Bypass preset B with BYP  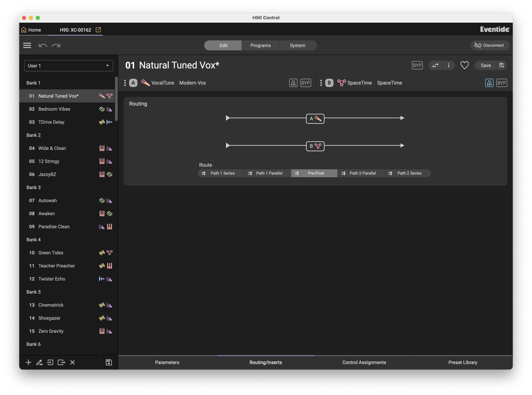(502, 83)
